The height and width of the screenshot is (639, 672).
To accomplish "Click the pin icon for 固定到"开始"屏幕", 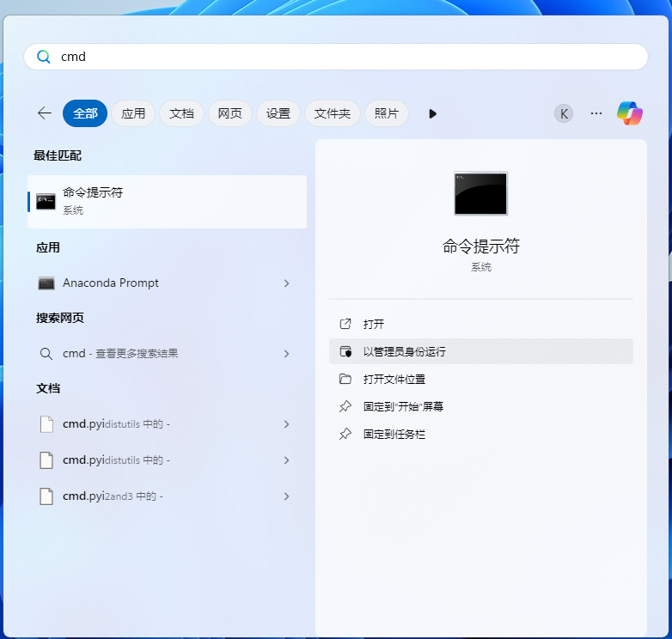I will (x=345, y=406).
